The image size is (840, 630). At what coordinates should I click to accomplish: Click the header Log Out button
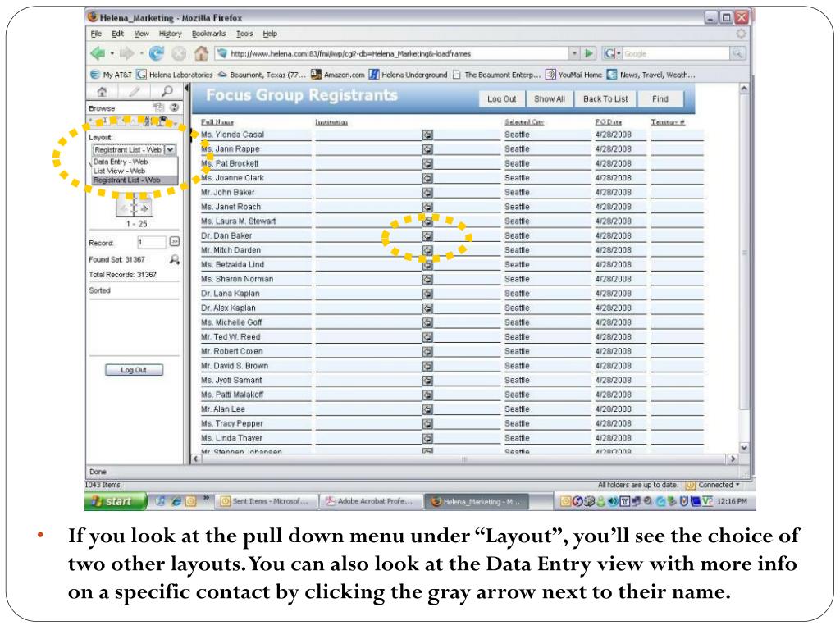[501, 99]
